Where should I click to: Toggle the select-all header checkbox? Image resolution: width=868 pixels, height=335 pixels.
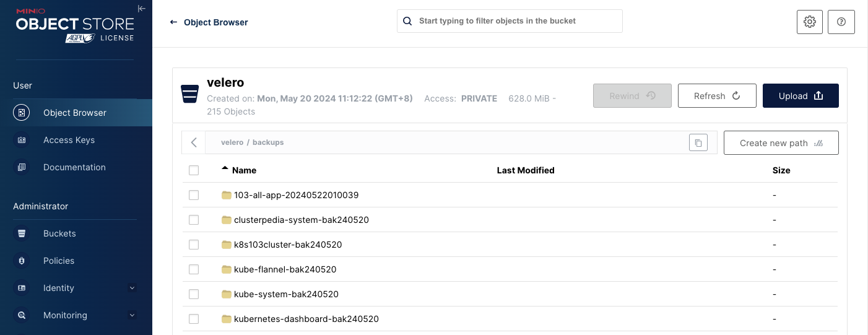click(194, 170)
